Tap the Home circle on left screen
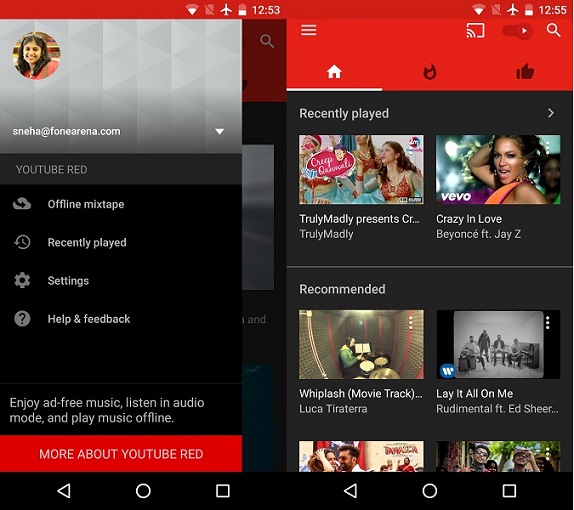 [x=143, y=491]
